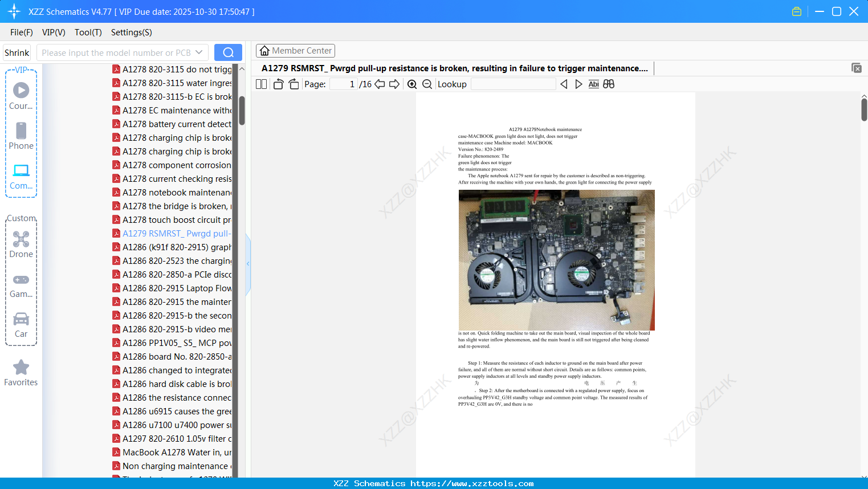Open A1297 820-2610 1.05v filter file
The height and width of the screenshot is (489, 868).
point(172,439)
